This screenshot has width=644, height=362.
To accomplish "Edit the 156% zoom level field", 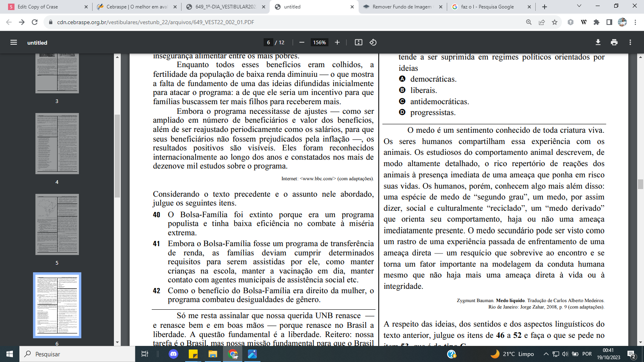I will (x=320, y=42).
